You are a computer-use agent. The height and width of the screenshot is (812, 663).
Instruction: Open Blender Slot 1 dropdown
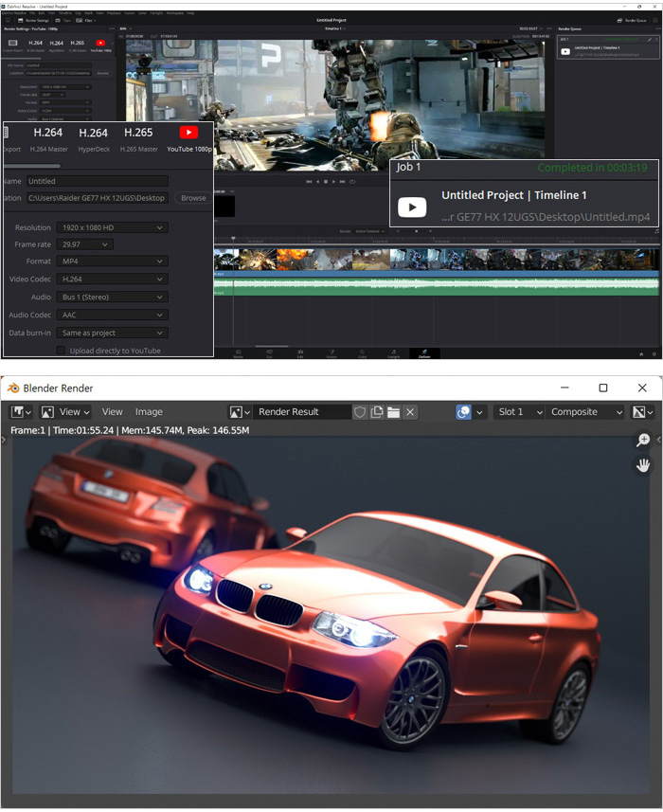click(x=518, y=412)
